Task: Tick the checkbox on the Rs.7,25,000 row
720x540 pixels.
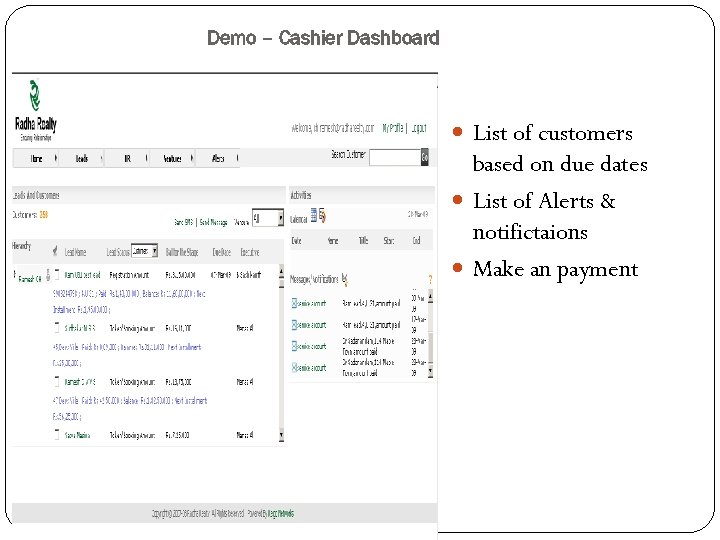Action: click(57, 434)
